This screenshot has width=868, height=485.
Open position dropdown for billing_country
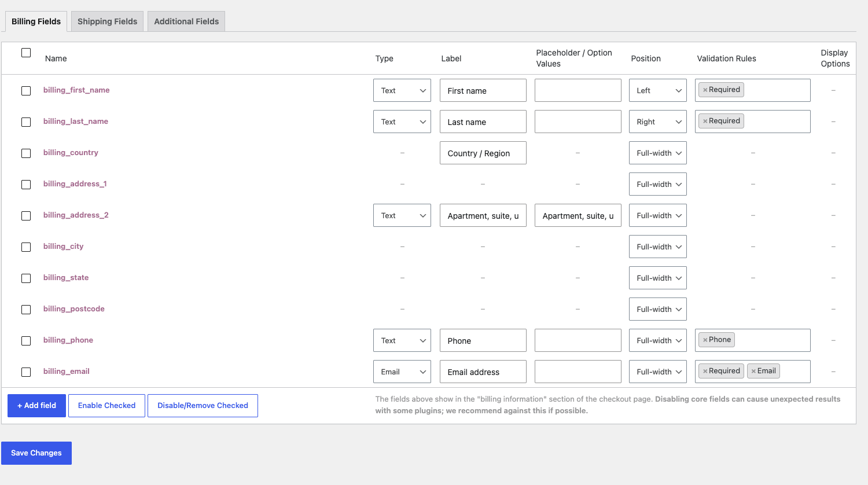pyautogui.click(x=658, y=153)
